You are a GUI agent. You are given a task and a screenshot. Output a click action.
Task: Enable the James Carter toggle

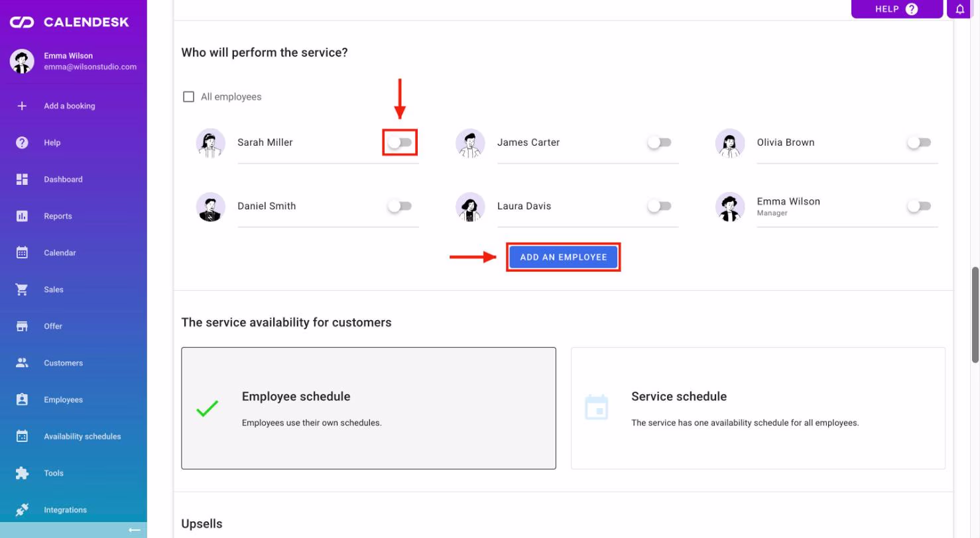pos(660,142)
